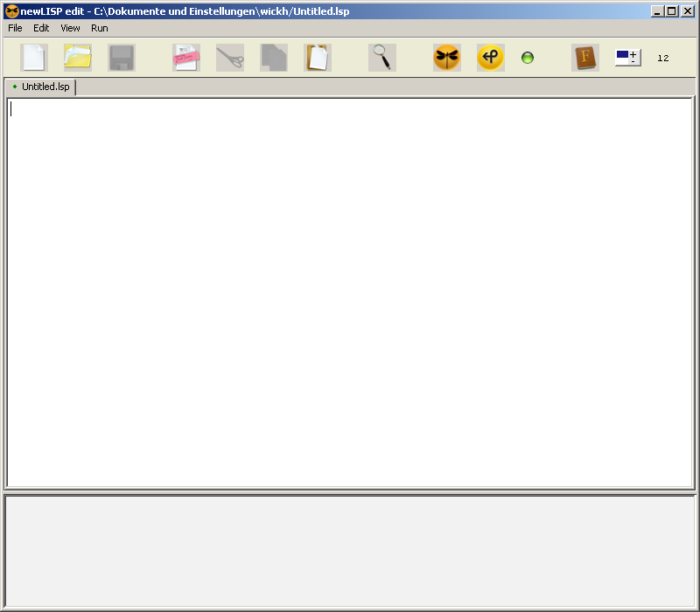Click the green status light indicator
The image size is (700, 612).
[x=528, y=58]
